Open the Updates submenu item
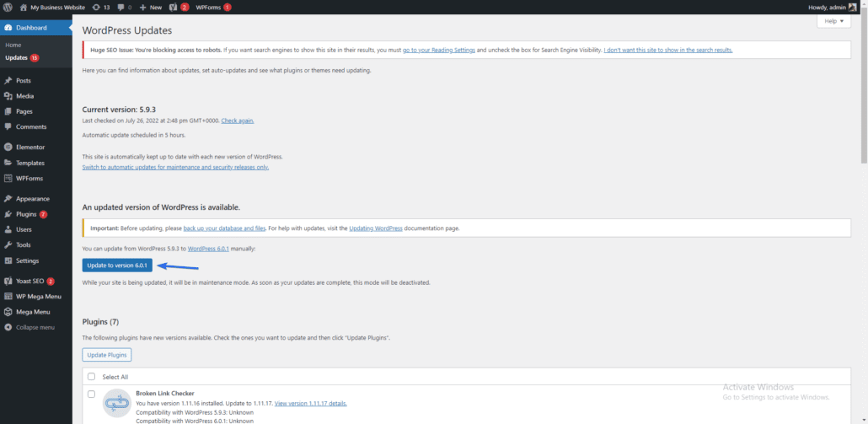The height and width of the screenshot is (424, 868). pyautogui.click(x=16, y=57)
